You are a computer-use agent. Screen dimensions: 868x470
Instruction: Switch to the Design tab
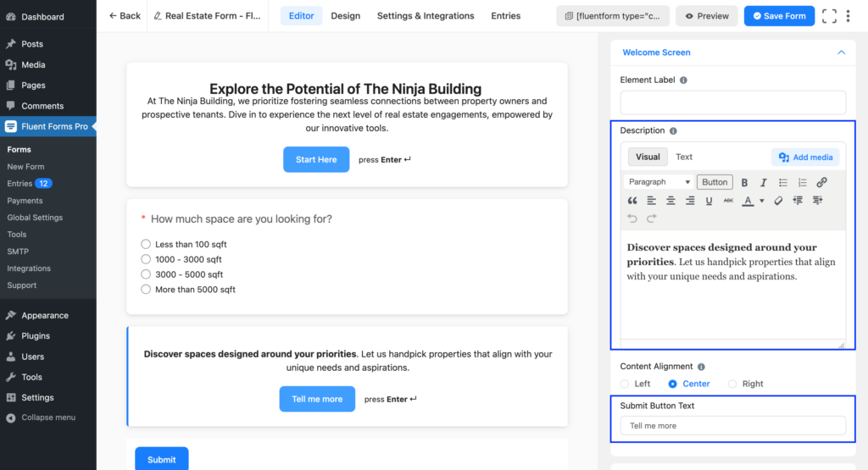coord(346,16)
